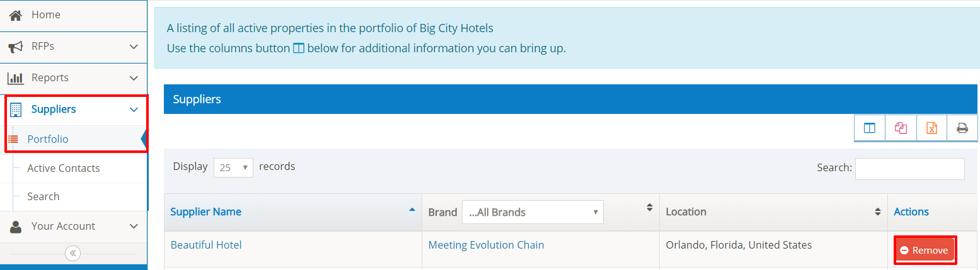Click the Suppliers building icon
The height and width of the screenshot is (270, 980).
tap(16, 110)
